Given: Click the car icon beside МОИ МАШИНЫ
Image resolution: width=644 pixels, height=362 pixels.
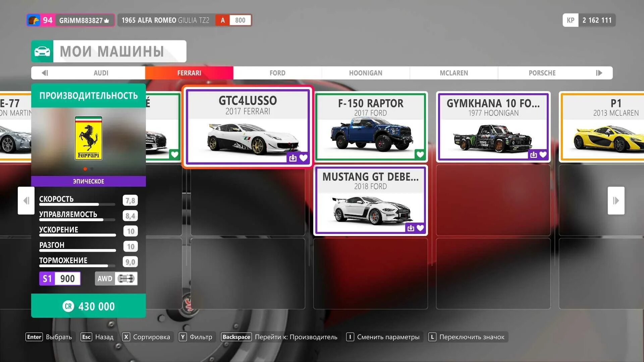Looking at the screenshot, I should [x=42, y=51].
